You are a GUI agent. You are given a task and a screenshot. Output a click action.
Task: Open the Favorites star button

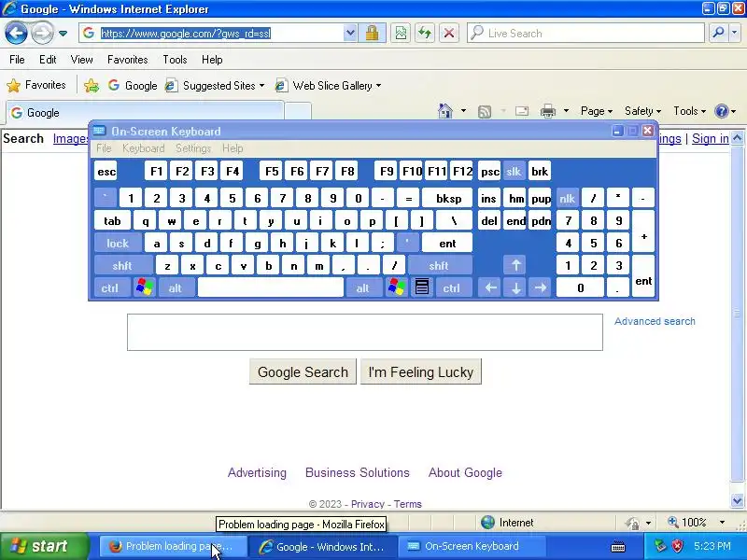point(36,85)
